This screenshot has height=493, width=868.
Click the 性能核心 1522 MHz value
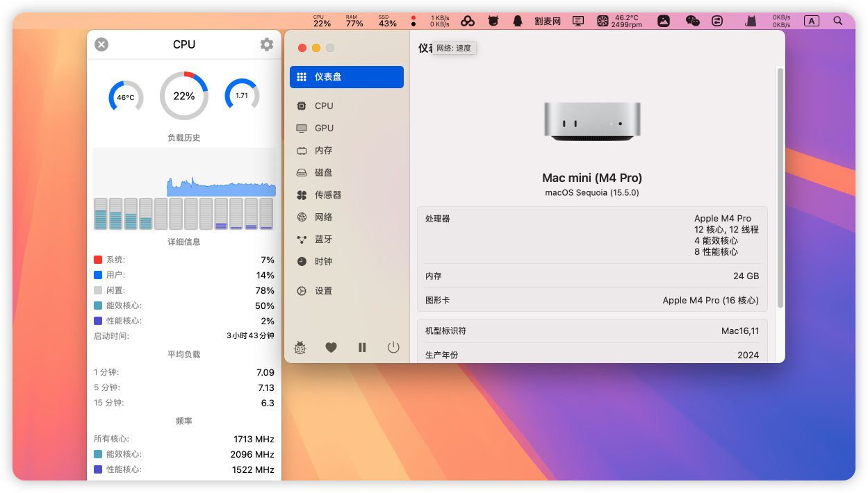coord(253,470)
